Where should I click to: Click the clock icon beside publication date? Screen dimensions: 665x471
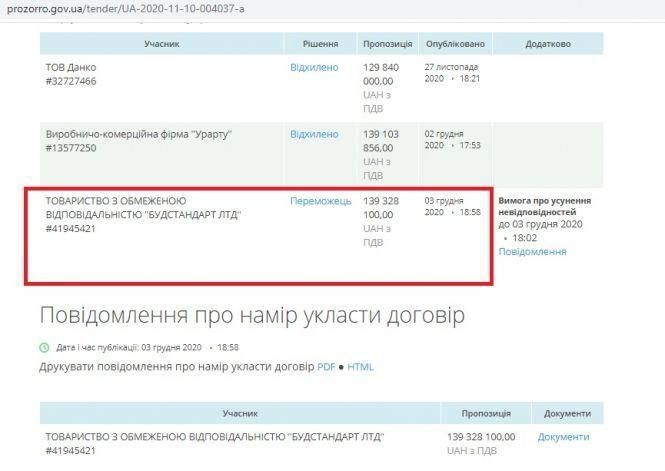(x=44, y=347)
